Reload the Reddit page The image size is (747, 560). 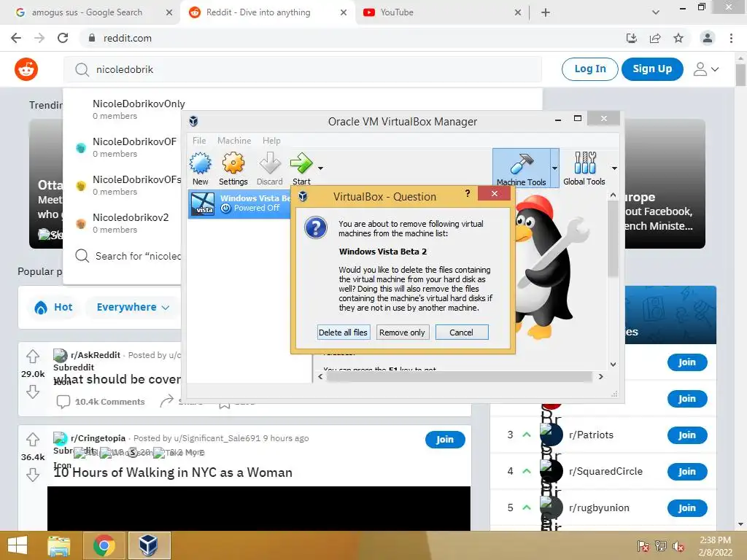coord(63,38)
